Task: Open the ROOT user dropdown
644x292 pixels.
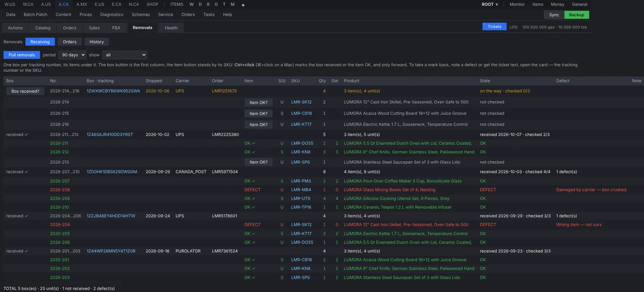Action: pyautogui.click(x=490, y=5)
